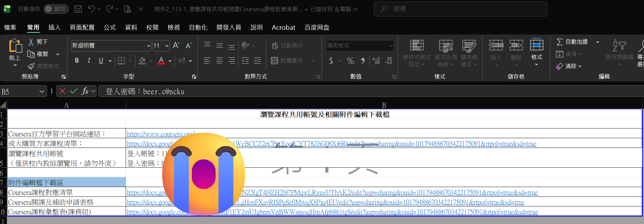Click the Cut scissors icon
Viewport: 644px width, 224px height.
pos(31,42)
